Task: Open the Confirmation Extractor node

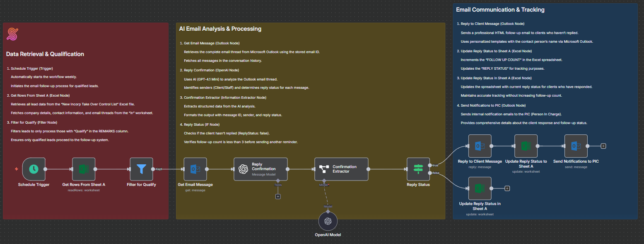Action: (341, 169)
